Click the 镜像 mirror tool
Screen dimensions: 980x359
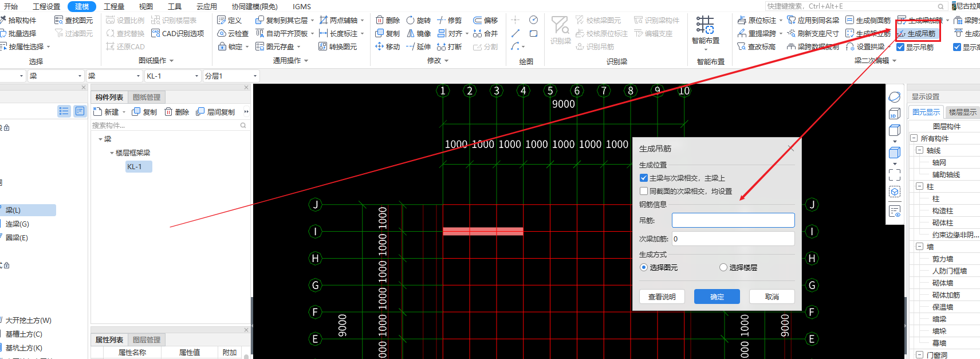(x=419, y=33)
